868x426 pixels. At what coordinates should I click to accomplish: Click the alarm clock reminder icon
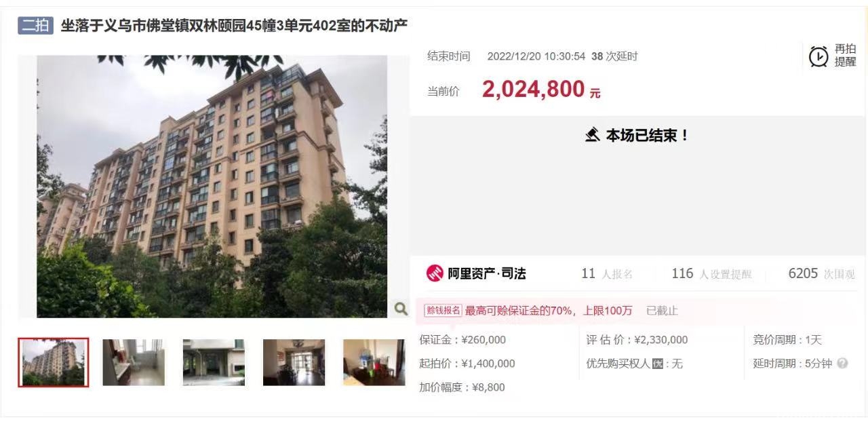point(818,56)
